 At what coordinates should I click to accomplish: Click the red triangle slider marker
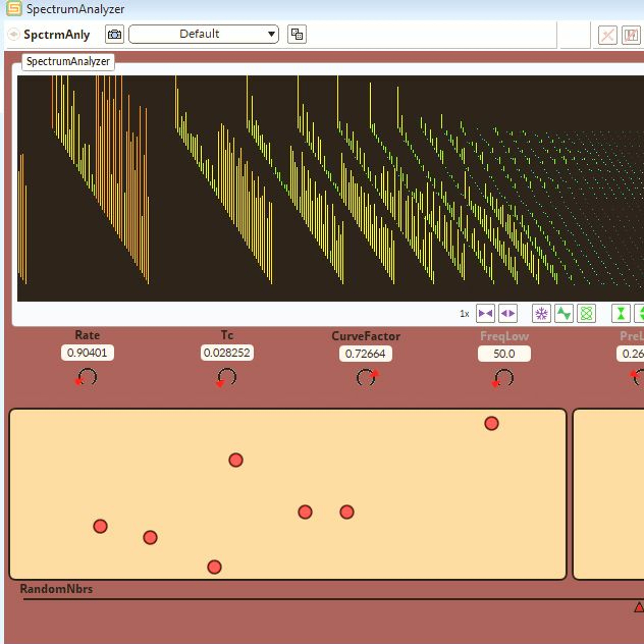(639, 607)
